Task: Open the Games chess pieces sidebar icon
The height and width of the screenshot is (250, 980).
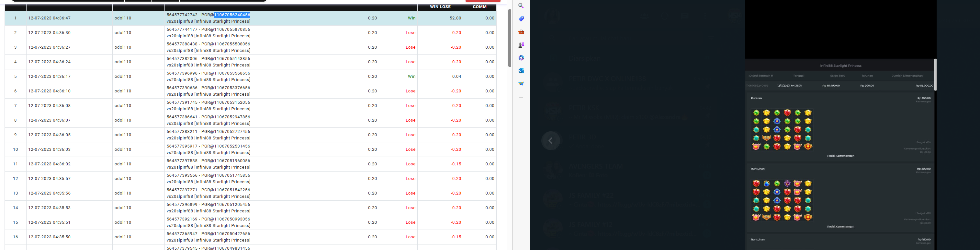Action: coord(521,45)
